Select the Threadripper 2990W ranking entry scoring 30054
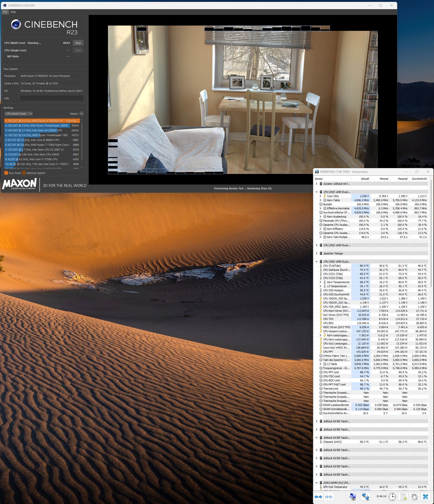Viewport: 434px width, 504px height. coord(42,126)
